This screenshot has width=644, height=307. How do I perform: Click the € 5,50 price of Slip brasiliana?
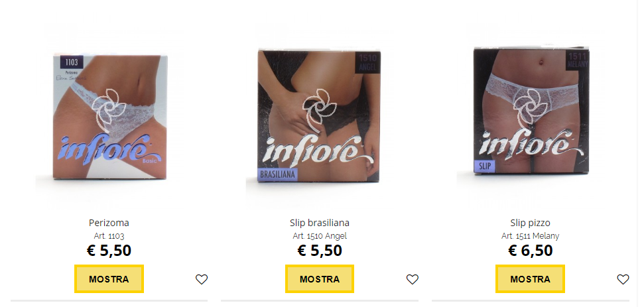320,251
